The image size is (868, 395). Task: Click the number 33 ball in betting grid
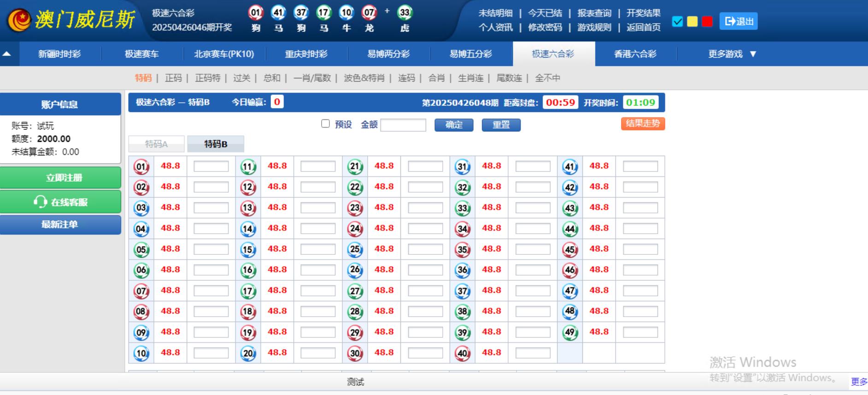pos(462,208)
